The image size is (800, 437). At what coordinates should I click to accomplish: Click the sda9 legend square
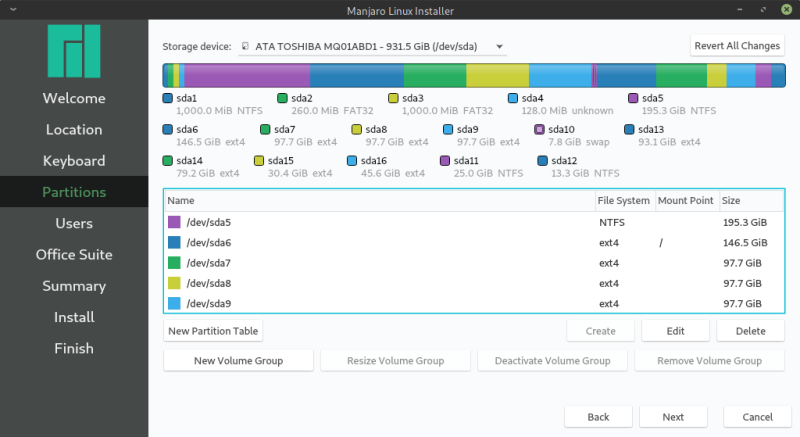point(448,130)
